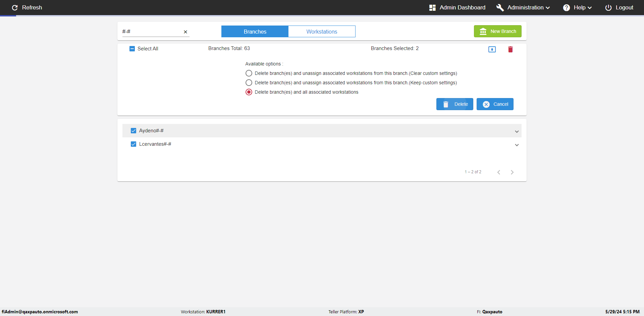Screen dimensions: 644x316
Task: Select delete and unassign with Clear custom settings
Action: 249,73
